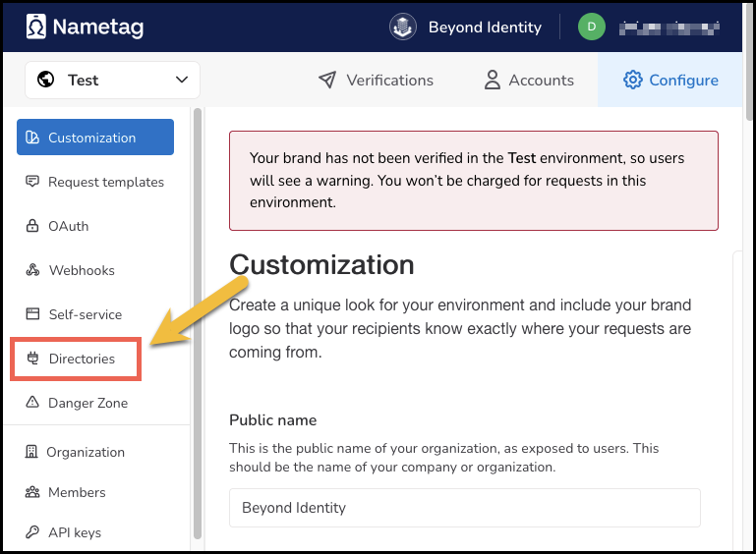Screen dimensions: 756x554
Task: Switch to the Verifications tab
Action: tap(377, 81)
